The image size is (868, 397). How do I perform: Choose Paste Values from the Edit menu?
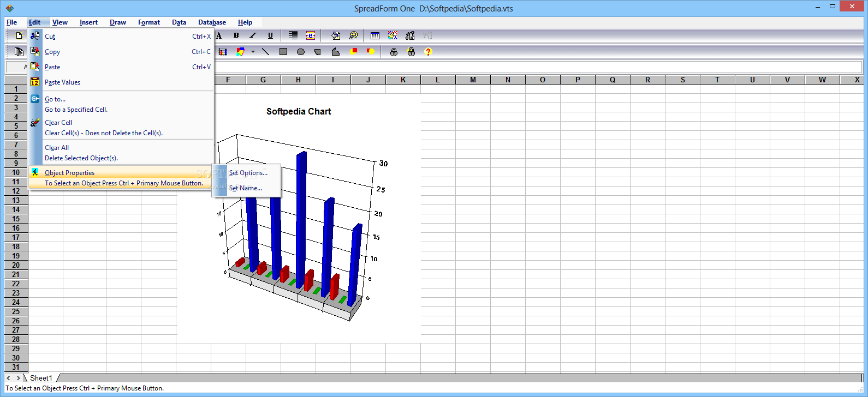pyautogui.click(x=121, y=82)
